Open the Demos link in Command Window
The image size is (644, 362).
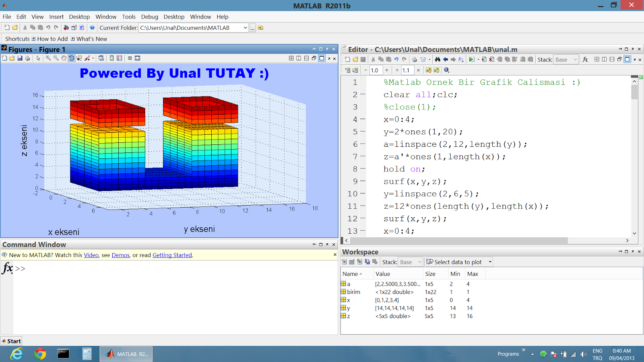coord(121,255)
